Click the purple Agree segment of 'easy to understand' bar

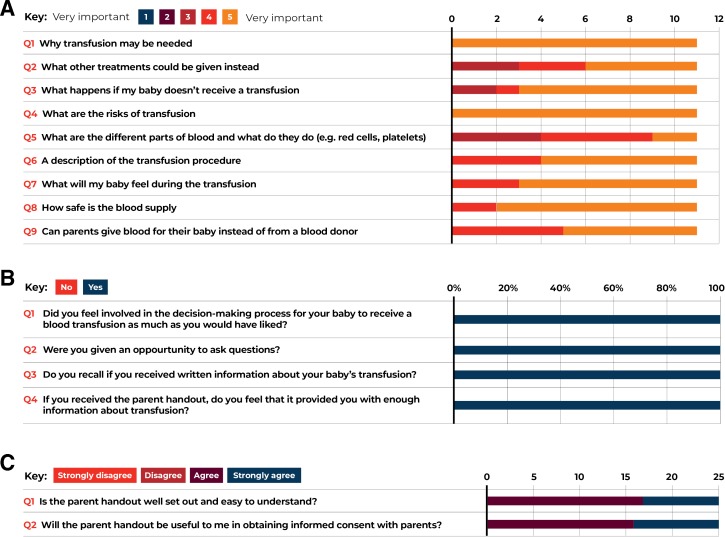[x=565, y=501]
